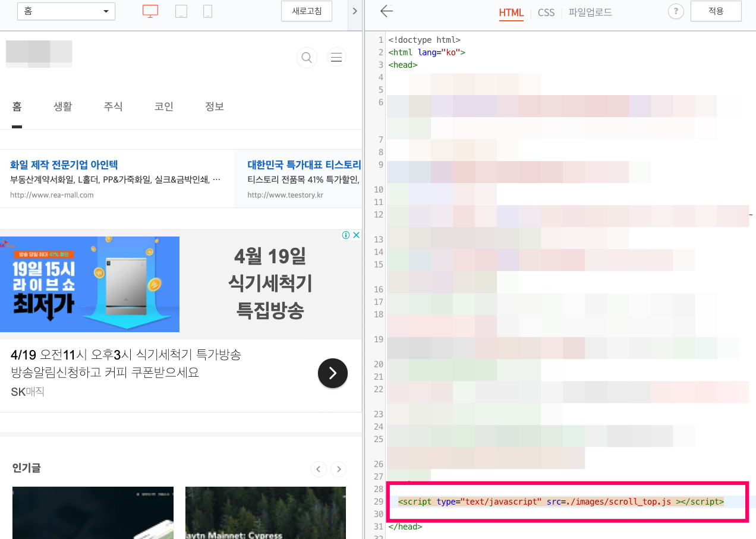The height and width of the screenshot is (539, 756).
Task: Switch to mobile phone preview icon
Action: [207, 11]
